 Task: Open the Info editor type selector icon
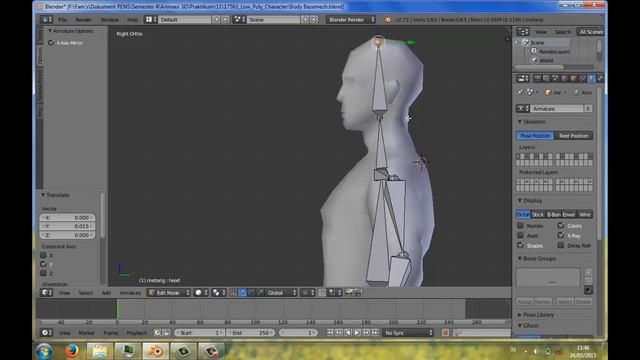(46, 20)
